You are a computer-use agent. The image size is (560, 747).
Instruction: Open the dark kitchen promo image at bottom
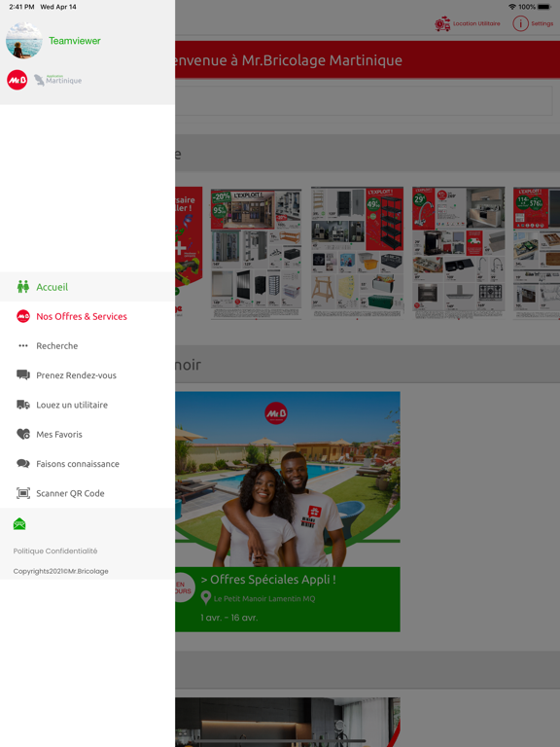pos(288,723)
